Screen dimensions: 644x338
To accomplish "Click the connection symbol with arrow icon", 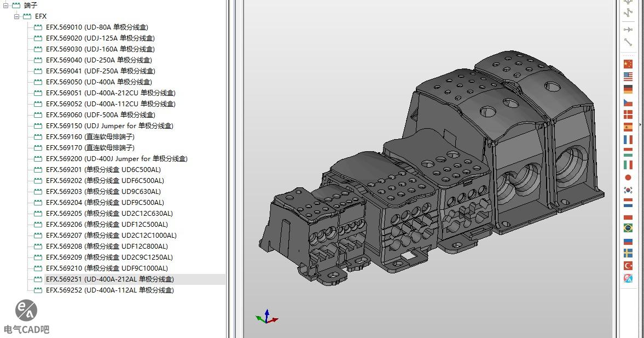I will click(x=628, y=29).
